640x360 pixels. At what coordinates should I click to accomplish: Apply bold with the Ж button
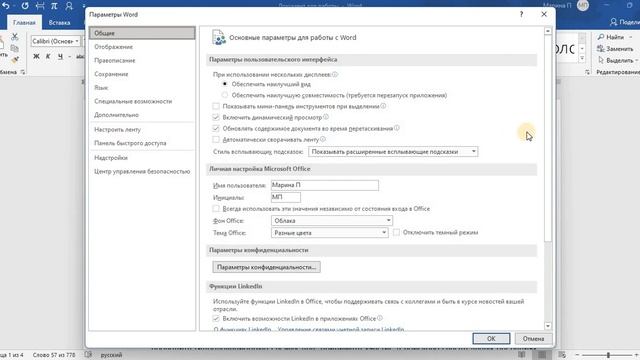36,56
